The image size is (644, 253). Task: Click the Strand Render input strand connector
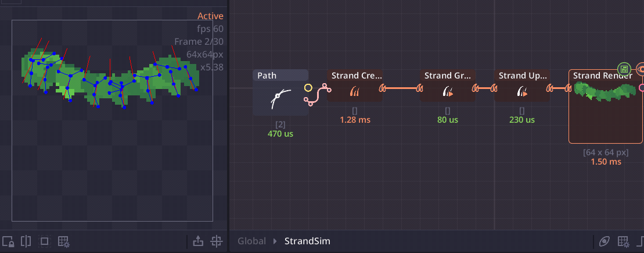tap(569, 88)
